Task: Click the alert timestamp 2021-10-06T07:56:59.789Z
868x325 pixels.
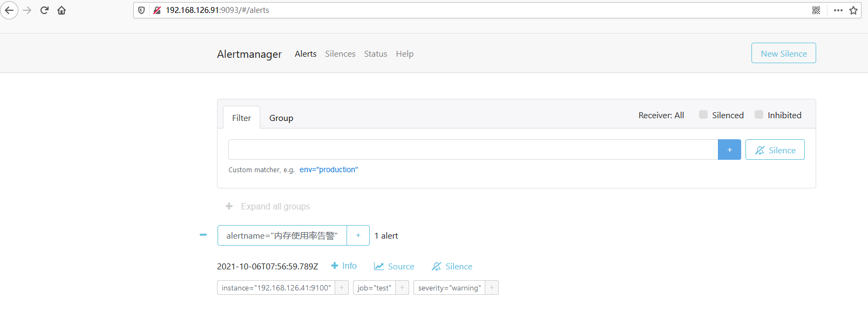Action: tap(268, 266)
